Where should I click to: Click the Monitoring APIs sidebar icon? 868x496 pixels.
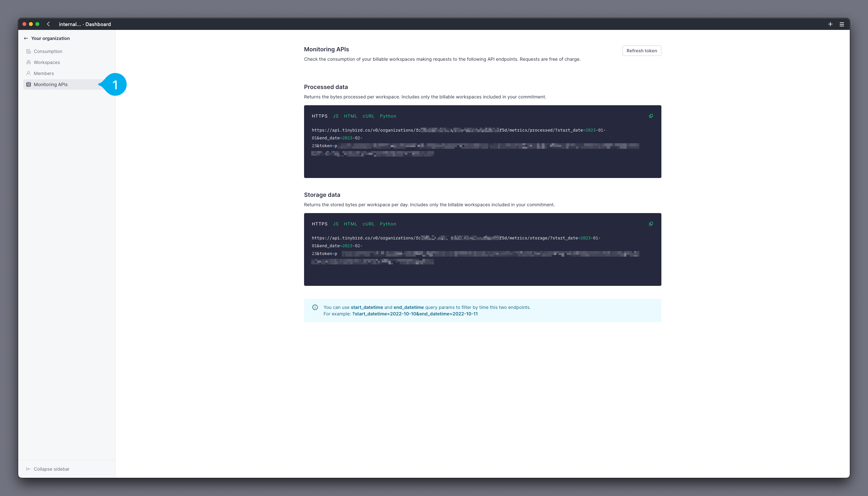[29, 84]
